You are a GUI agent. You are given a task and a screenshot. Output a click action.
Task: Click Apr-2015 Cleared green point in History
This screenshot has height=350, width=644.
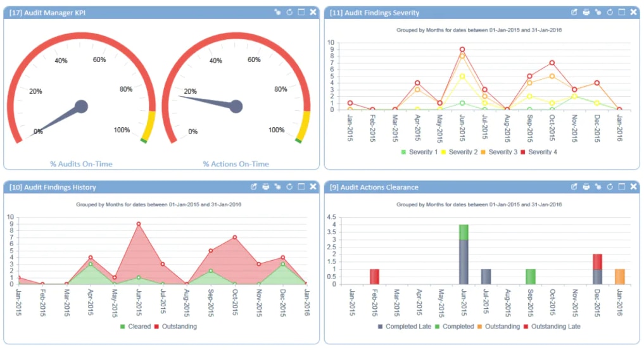pos(91,264)
